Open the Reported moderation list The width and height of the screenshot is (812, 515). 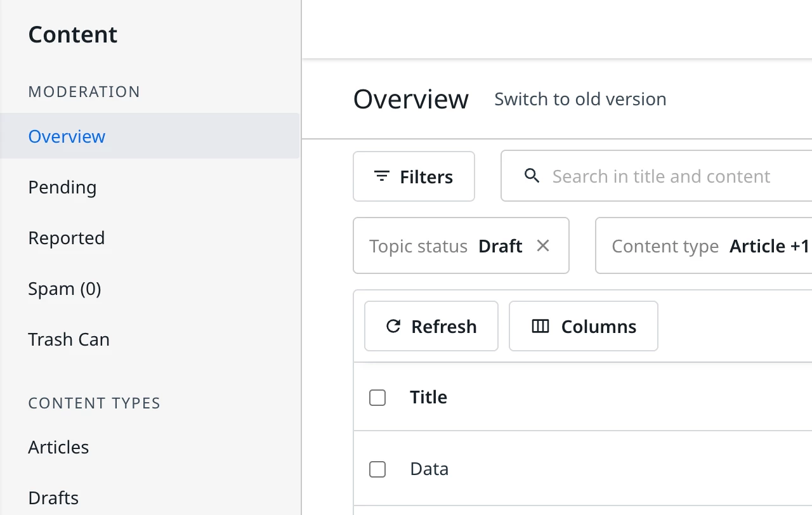tap(66, 238)
